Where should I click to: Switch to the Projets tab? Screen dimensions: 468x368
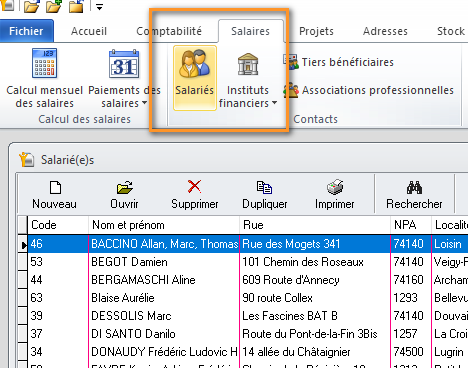click(x=316, y=31)
